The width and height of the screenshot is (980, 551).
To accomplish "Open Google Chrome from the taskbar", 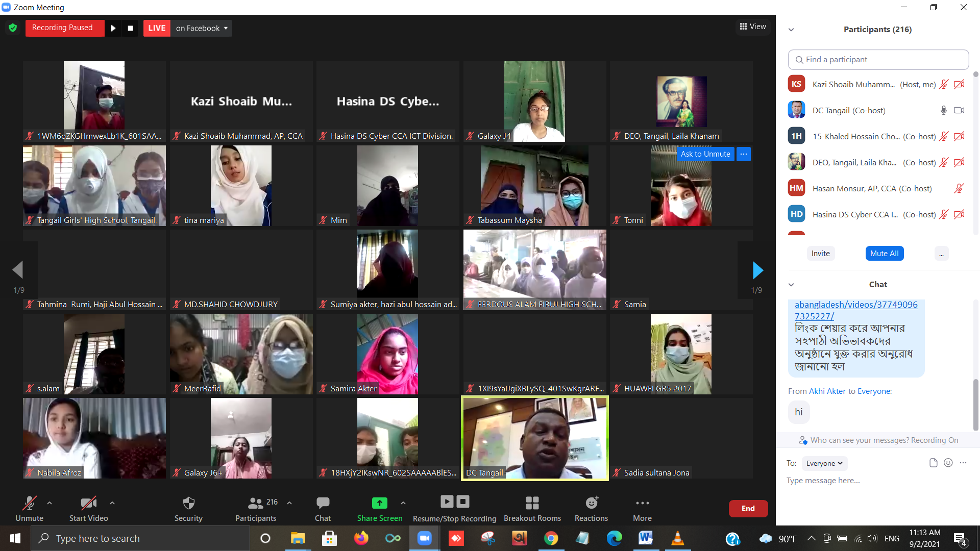I will [551, 538].
